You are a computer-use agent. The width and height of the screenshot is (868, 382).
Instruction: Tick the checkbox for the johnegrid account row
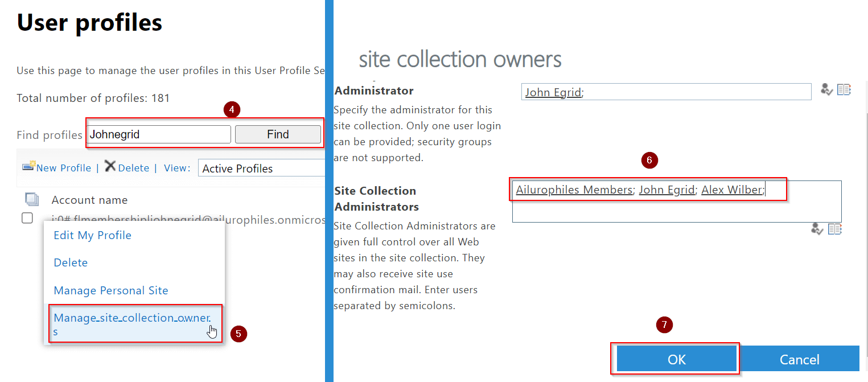click(x=27, y=218)
